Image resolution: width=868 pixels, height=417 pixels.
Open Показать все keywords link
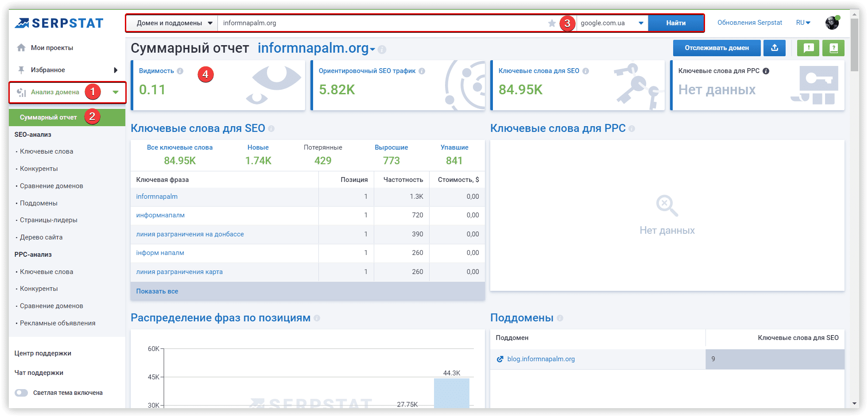pos(157,291)
